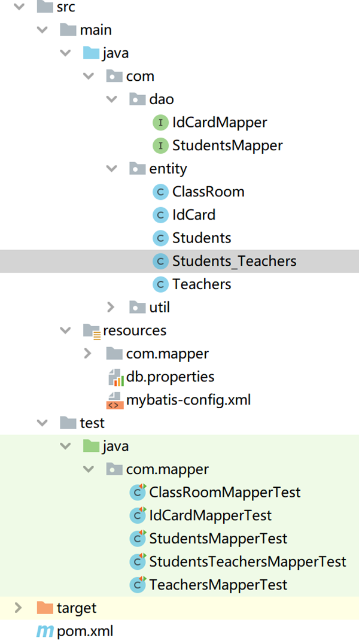Select StudentsTeachersMapperTest in the tree
The image size is (359, 644).
point(247,561)
